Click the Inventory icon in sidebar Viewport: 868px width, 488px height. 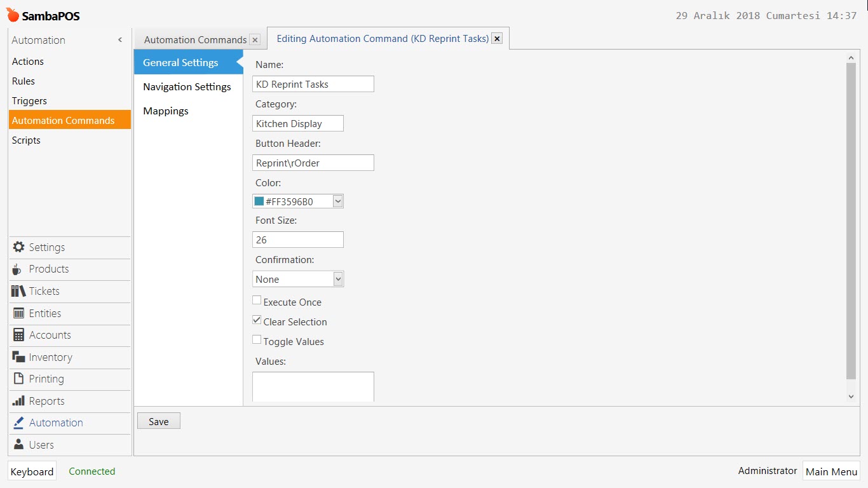(18, 357)
